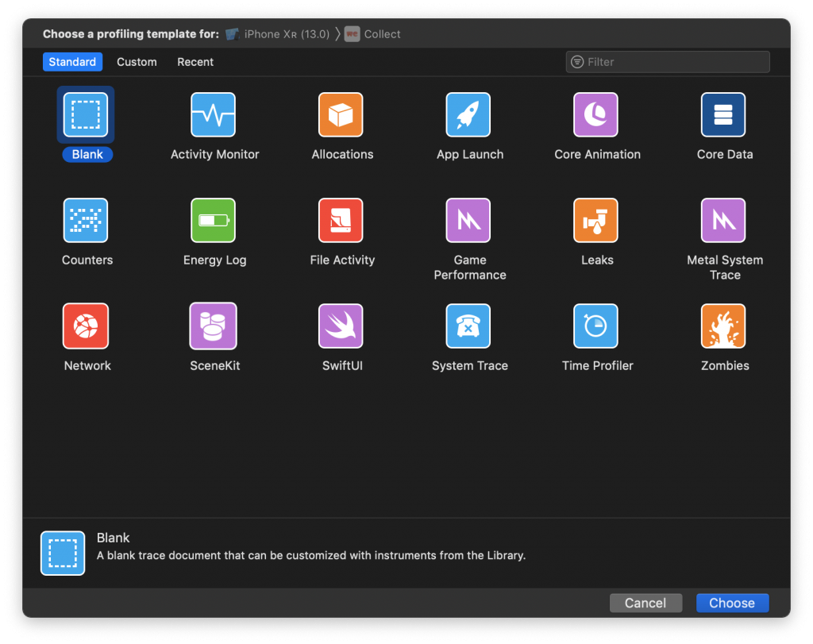813x644 pixels.
Task: Select the Counters instrument template
Action: (87, 220)
